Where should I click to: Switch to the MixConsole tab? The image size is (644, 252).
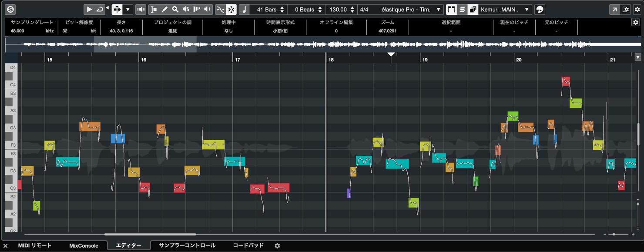coord(84,245)
